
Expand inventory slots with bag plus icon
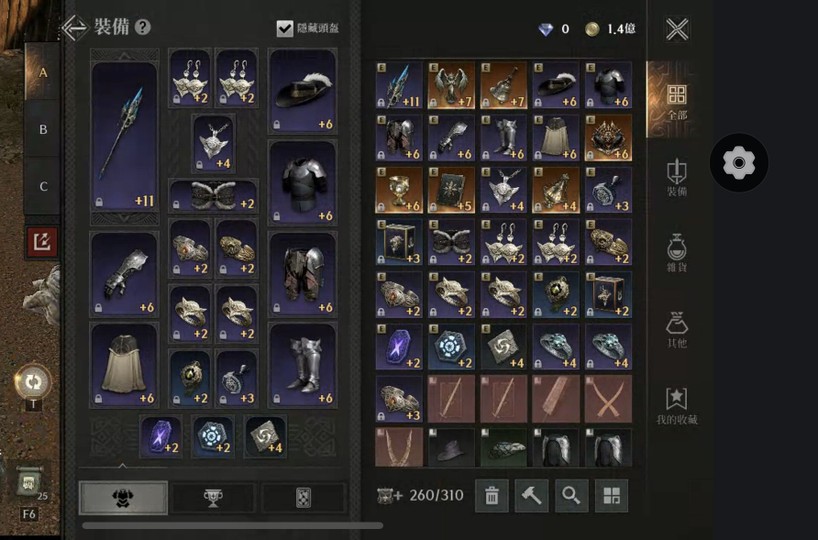pos(390,496)
